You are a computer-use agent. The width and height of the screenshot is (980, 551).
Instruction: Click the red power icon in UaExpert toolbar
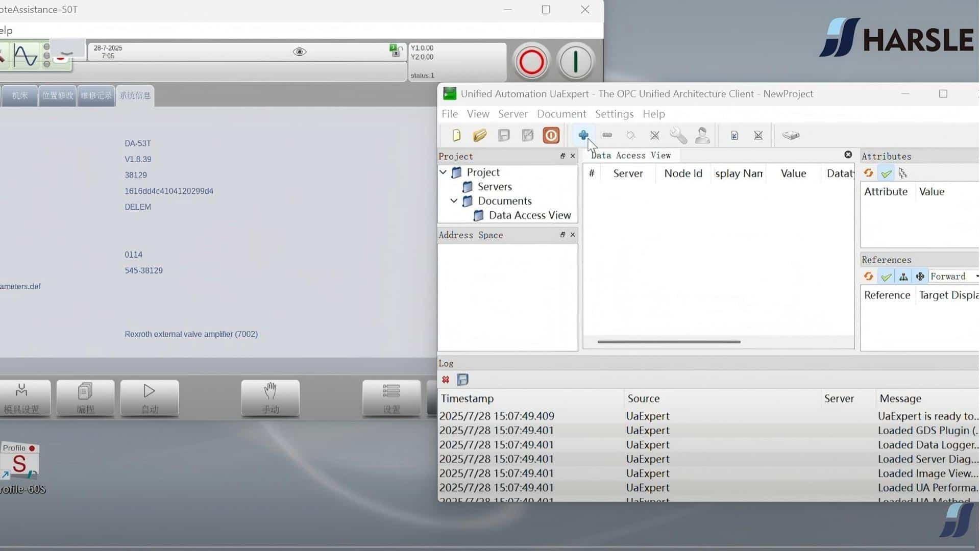[551, 135]
